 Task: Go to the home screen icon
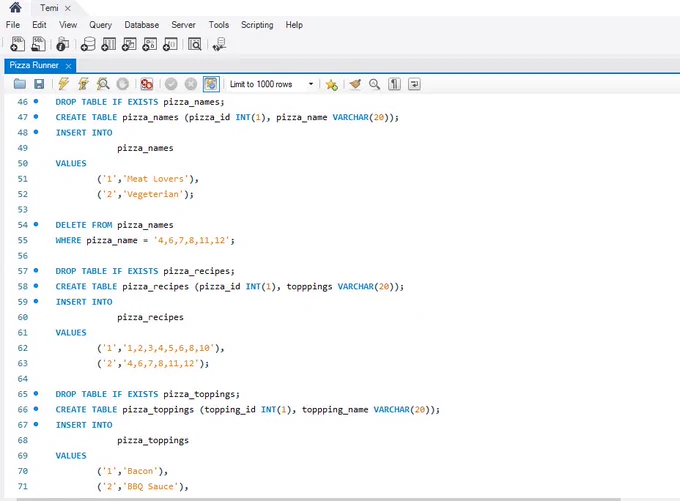click(15, 7)
